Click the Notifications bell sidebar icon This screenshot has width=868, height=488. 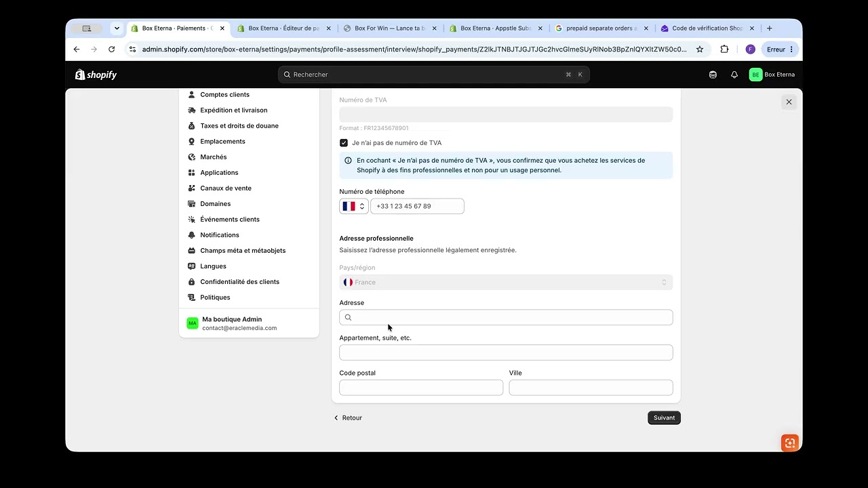(192, 235)
